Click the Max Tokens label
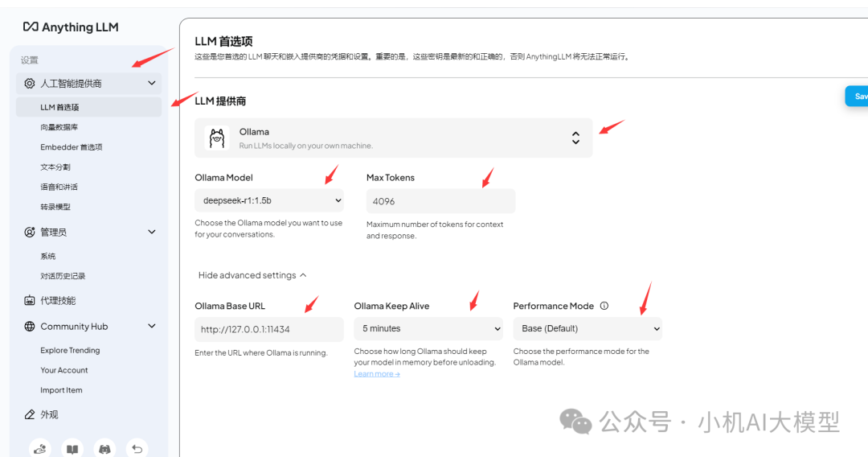868x457 pixels. coord(391,178)
